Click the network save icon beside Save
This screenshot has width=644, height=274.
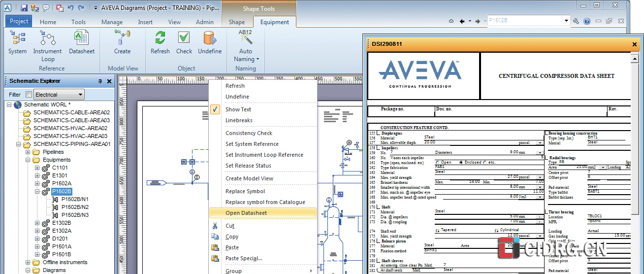pos(34,8)
